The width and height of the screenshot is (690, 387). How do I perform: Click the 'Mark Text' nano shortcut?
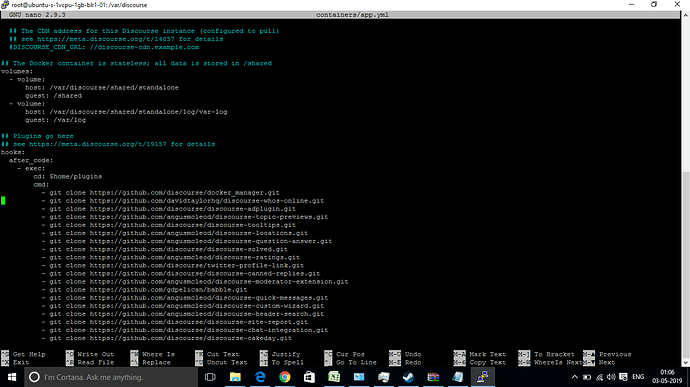488,354
